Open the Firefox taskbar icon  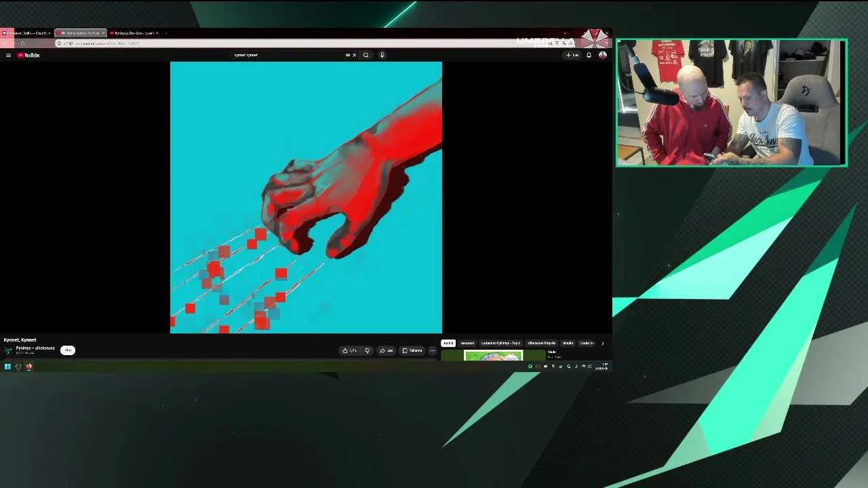click(29, 367)
